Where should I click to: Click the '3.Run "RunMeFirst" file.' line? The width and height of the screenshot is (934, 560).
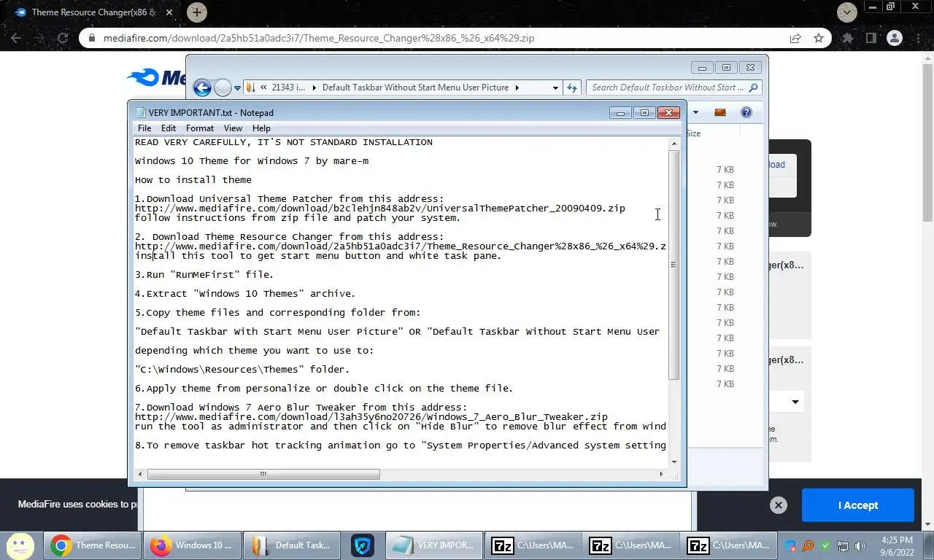coord(204,275)
